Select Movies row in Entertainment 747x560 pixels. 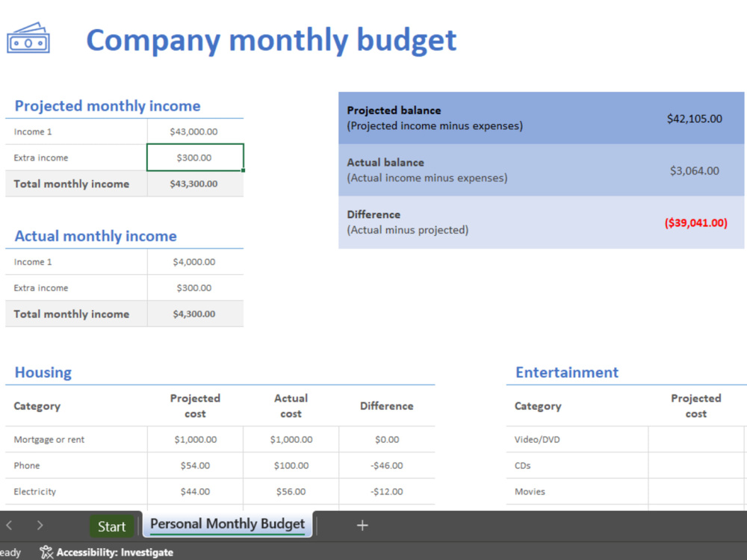coord(530,491)
